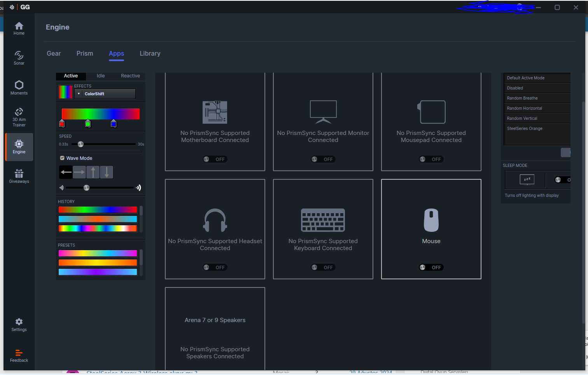Toggle the Motherboard PrismSync switch
The image size is (588, 375).
click(215, 159)
